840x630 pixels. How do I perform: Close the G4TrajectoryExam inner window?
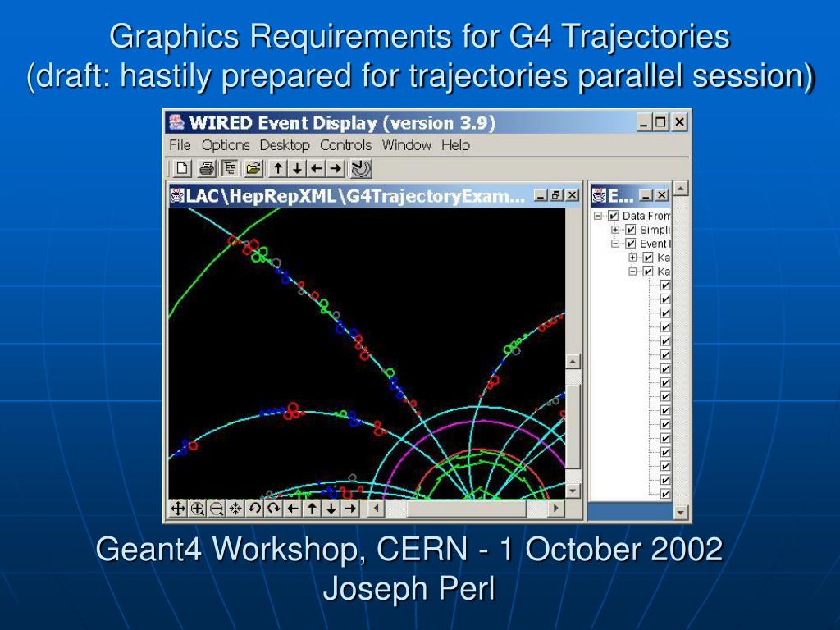point(572,195)
